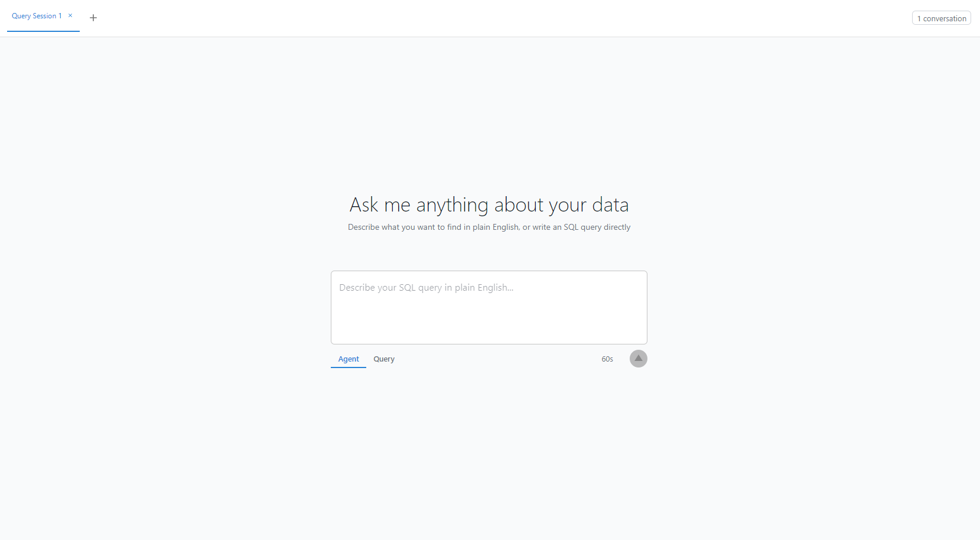
Task: Submit the prompt with the round arrow
Action: point(638,359)
